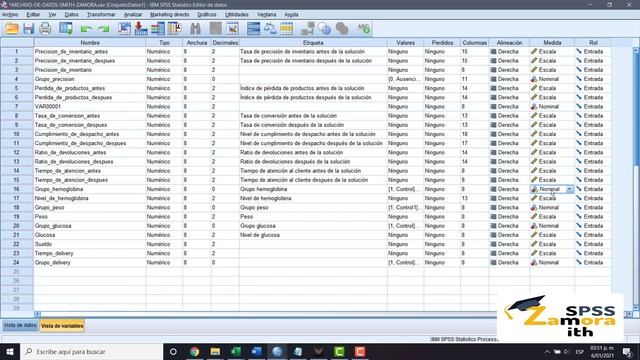Image resolution: width=640 pixels, height=360 pixels.
Task: Open File Explorer from the taskbar
Action: click(215, 351)
